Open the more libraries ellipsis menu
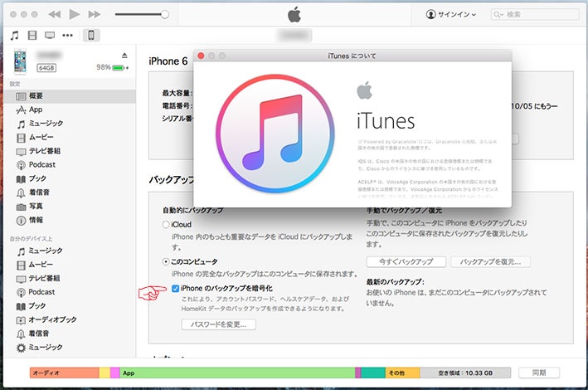 (67, 36)
